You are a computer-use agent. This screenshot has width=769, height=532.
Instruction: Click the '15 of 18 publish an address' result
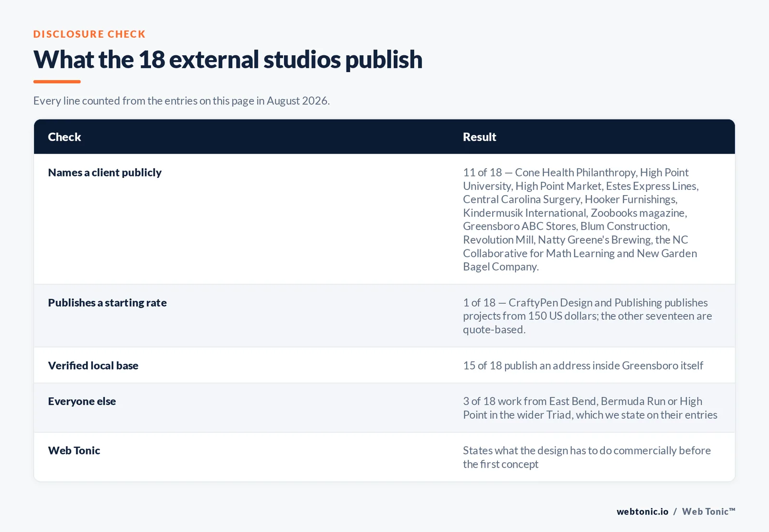click(x=583, y=366)
